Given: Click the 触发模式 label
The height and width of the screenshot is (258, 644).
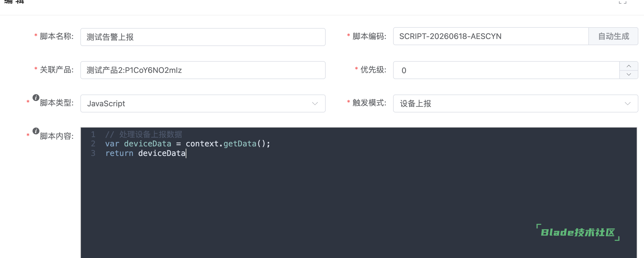Looking at the screenshot, I should point(369,103).
